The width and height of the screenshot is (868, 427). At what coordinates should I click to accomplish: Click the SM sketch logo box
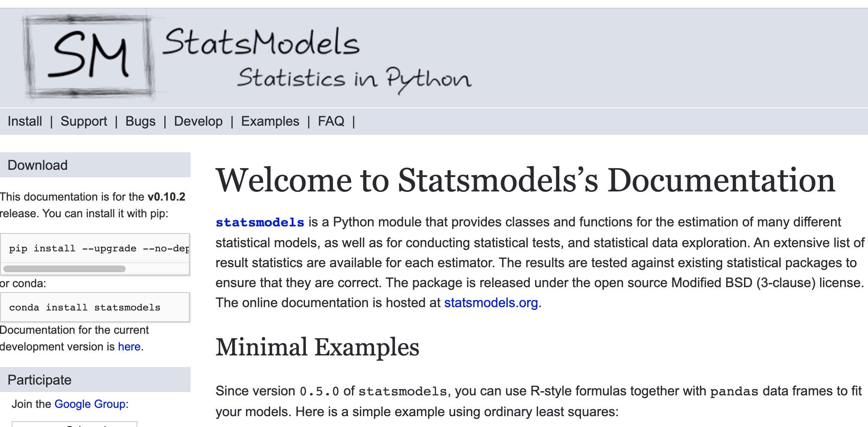pyautogui.click(x=88, y=56)
